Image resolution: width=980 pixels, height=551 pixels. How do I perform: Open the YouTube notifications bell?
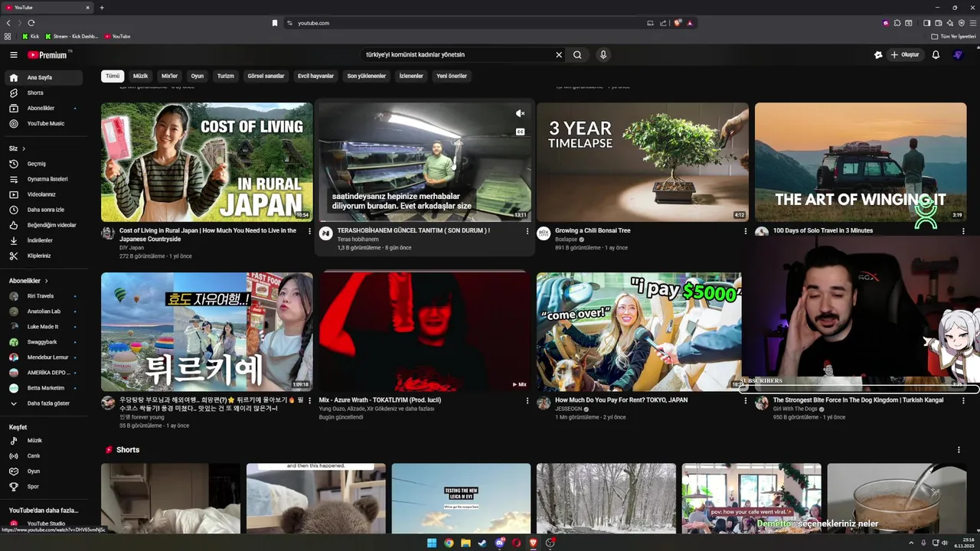pyautogui.click(x=936, y=55)
